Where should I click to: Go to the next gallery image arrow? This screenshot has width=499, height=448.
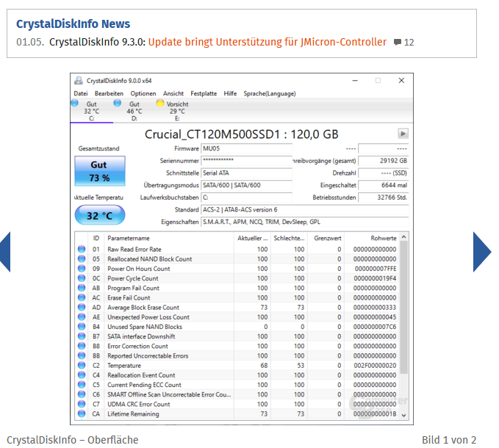tap(482, 252)
